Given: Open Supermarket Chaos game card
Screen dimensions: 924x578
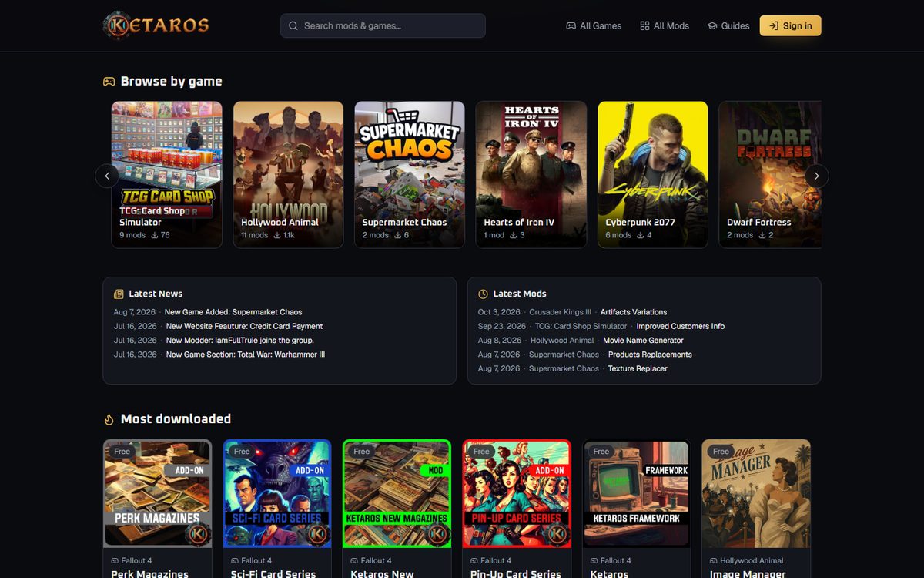Looking at the screenshot, I should [x=410, y=175].
